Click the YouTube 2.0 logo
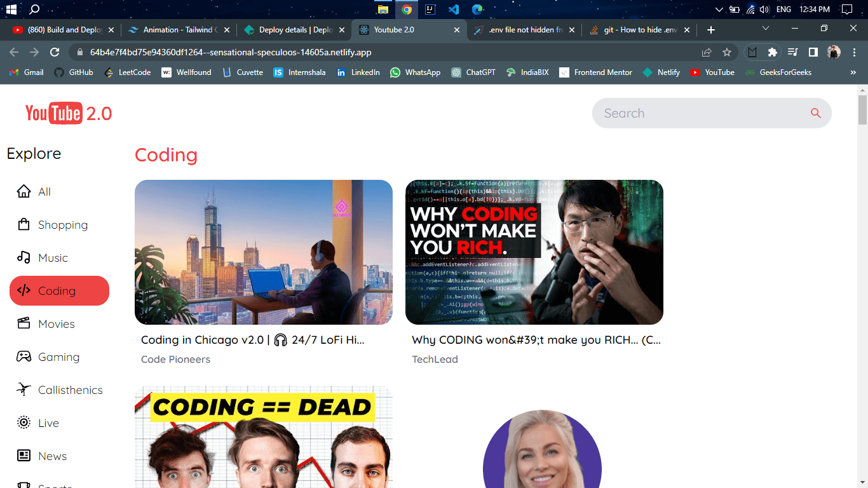 tap(69, 113)
